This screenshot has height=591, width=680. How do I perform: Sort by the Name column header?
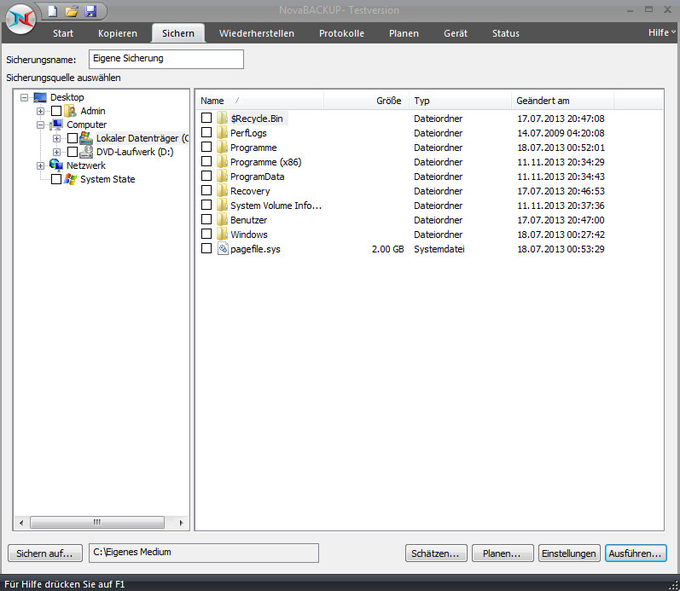pyautogui.click(x=259, y=101)
